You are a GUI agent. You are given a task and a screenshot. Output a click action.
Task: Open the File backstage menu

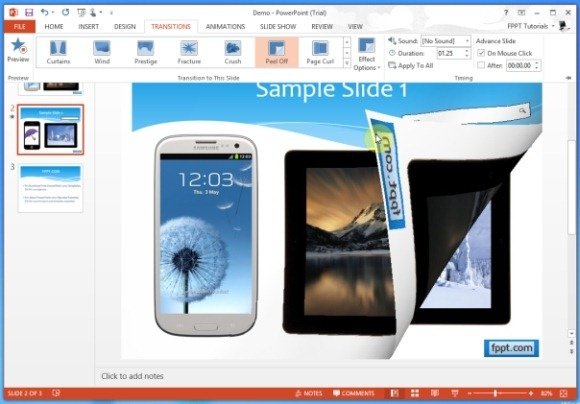pyautogui.click(x=20, y=27)
